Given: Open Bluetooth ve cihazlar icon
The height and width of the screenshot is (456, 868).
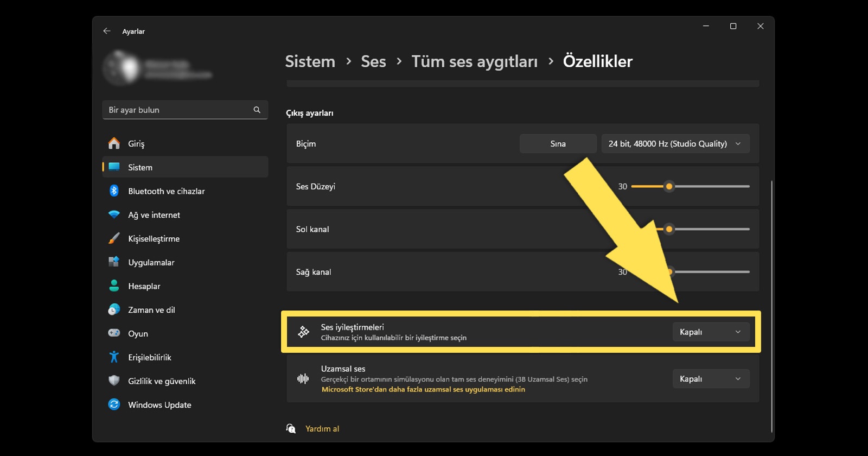Looking at the screenshot, I should (114, 191).
